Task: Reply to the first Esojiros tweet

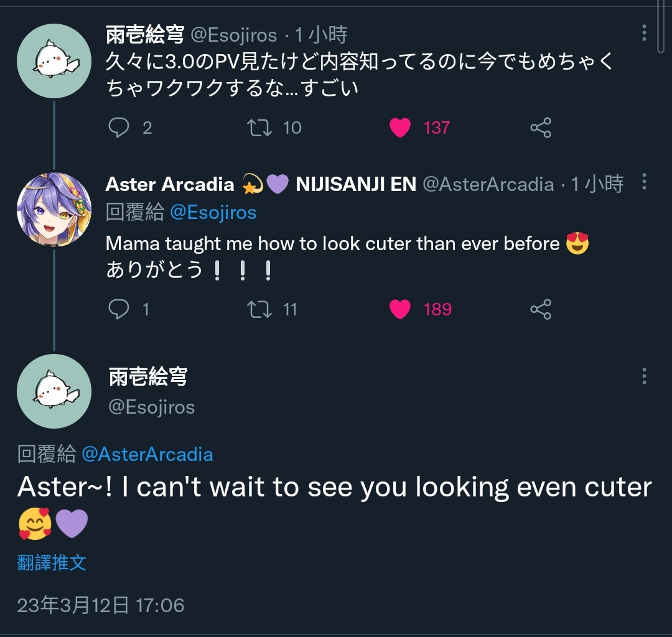Action: pos(119,128)
